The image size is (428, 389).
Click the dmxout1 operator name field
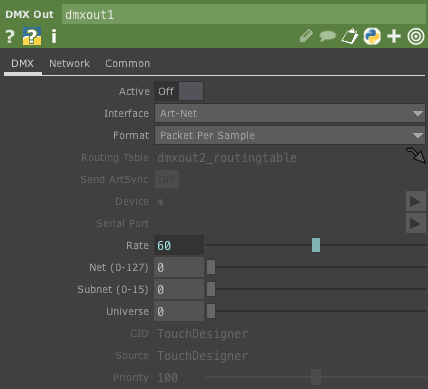pos(244,15)
